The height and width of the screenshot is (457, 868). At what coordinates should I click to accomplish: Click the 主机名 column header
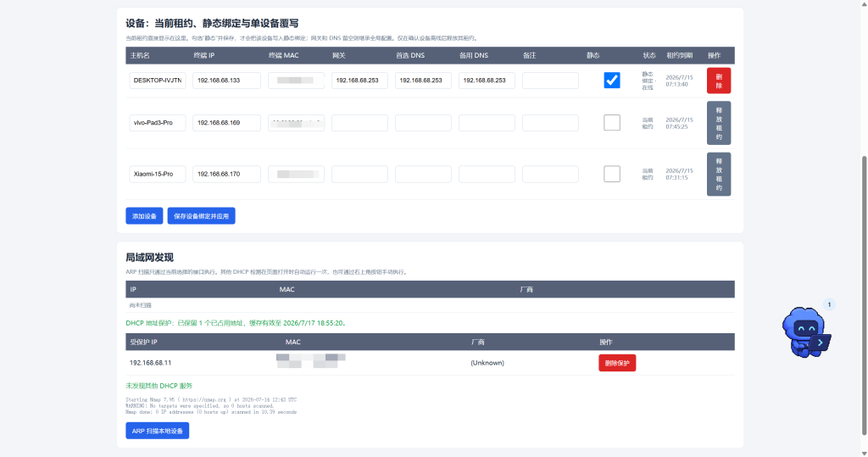140,55
